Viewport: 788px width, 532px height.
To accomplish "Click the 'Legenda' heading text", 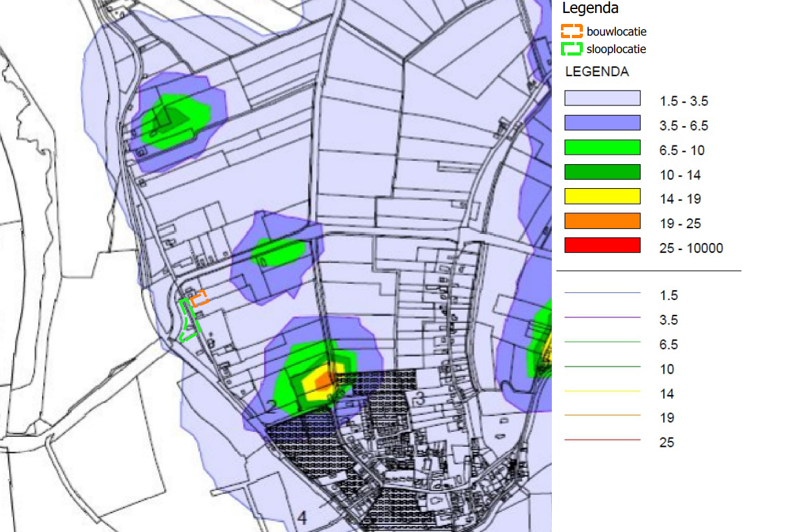I will point(590,9).
